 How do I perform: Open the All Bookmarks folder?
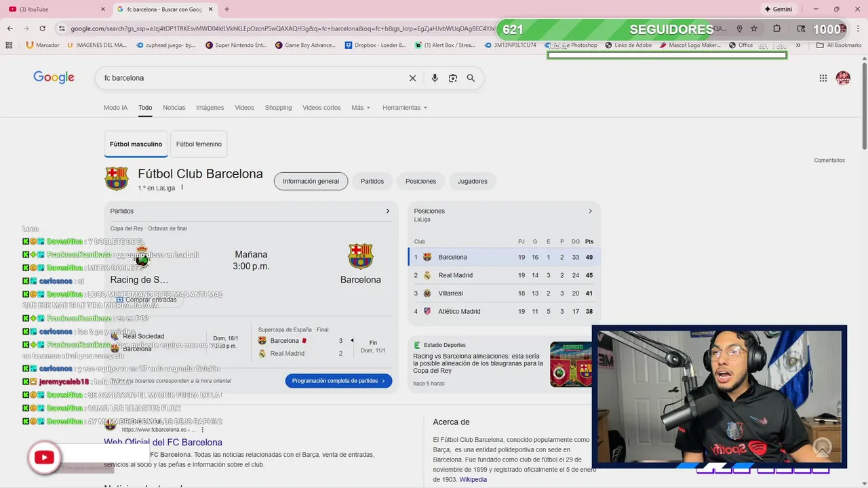click(839, 45)
